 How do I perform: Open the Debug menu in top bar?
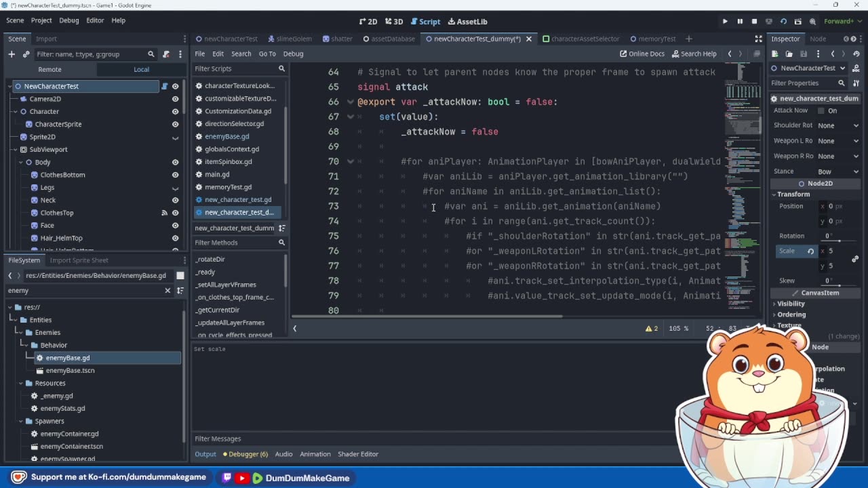(68, 20)
